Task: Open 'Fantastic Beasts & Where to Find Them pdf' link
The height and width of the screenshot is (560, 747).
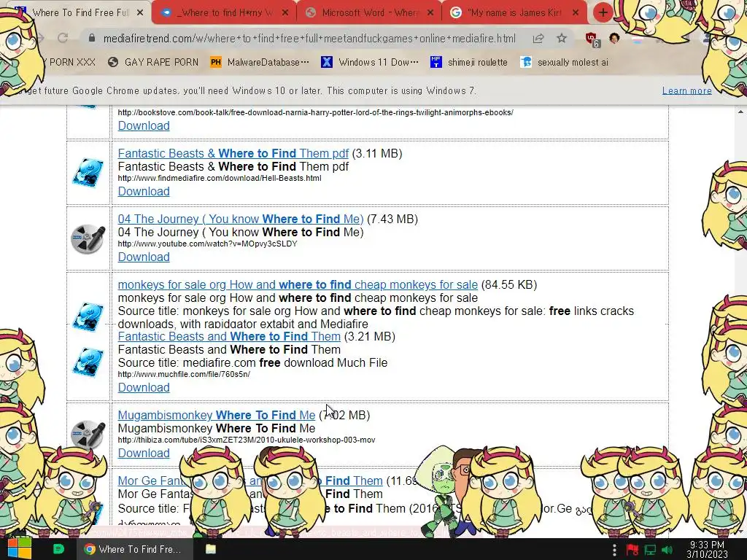Action: (233, 153)
